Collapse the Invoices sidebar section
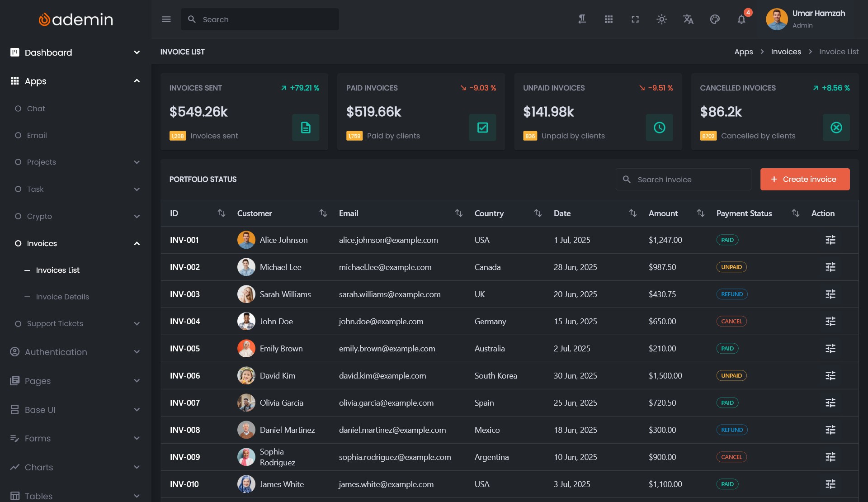The height and width of the screenshot is (502, 868). pyautogui.click(x=137, y=244)
